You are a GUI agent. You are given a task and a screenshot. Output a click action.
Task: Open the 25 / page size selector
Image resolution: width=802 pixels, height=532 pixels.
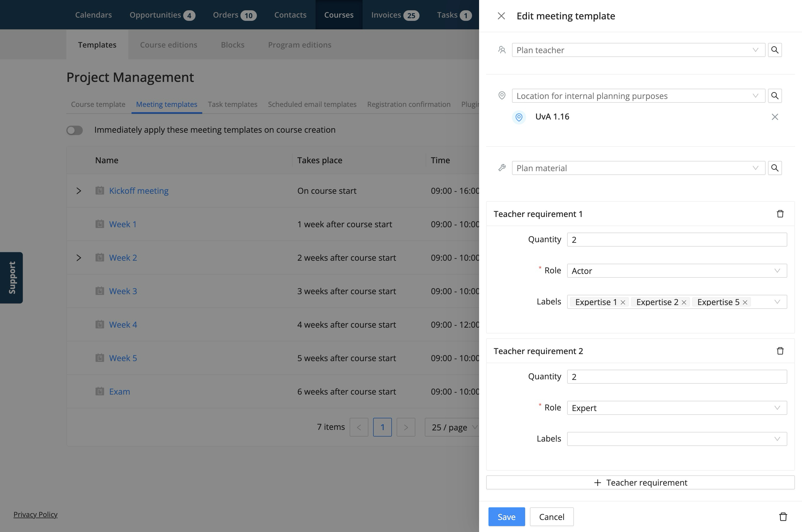pyautogui.click(x=452, y=427)
